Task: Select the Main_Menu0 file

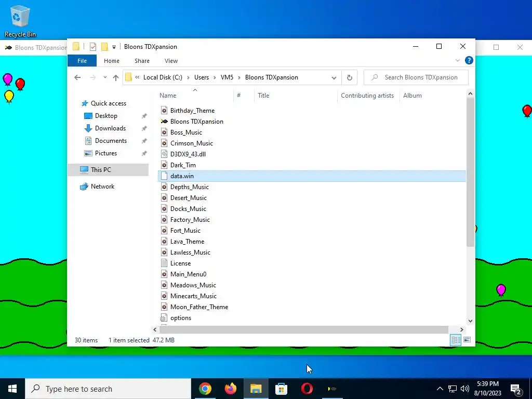Action: [188, 274]
